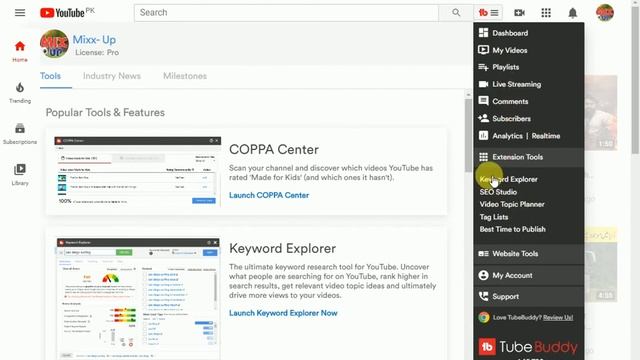Open Subscriptions in the sidebar

[20, 134]
